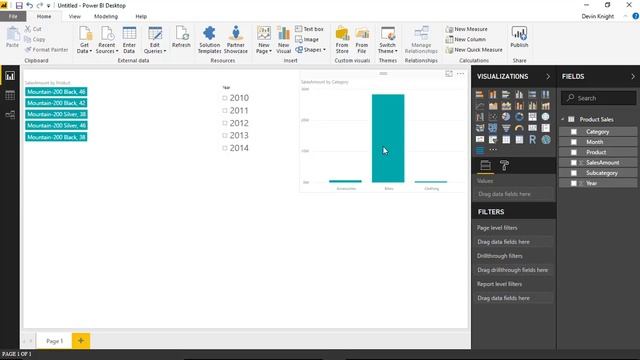
Task: Tick the Subcategory field checkbox
Action: pos(573,173)
